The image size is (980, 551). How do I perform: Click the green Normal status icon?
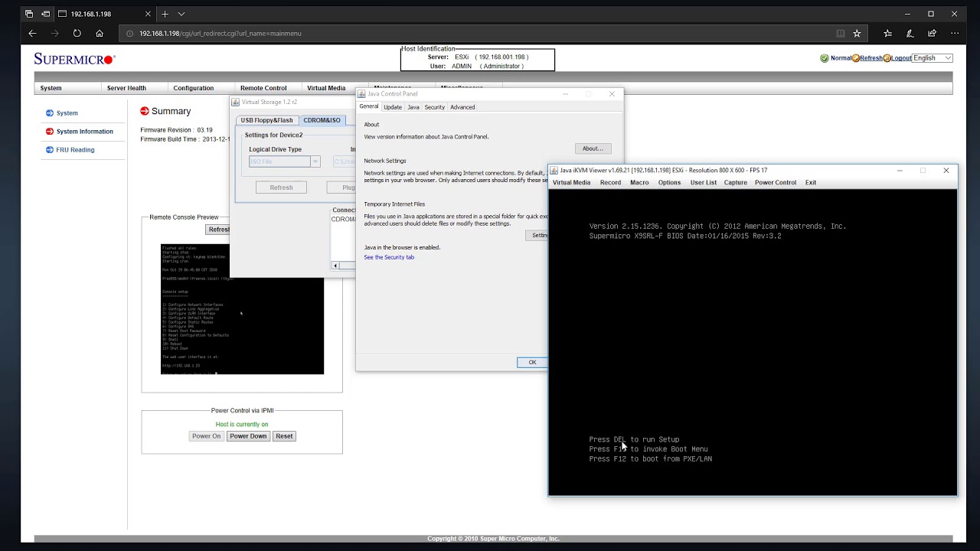(x=825, y=58)
